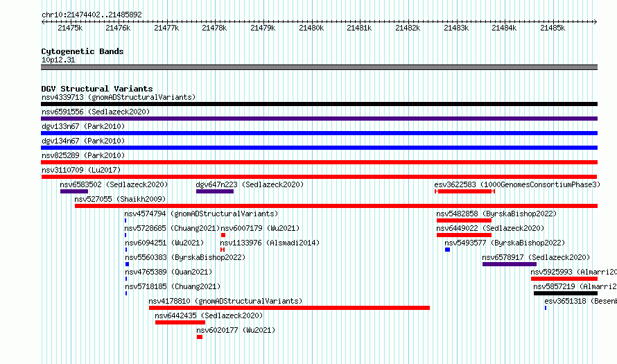Open nsv5718185 (Chuang2021) label
Image resolution: width=617 pixels, height=364 pixels.
coord(173,286)
